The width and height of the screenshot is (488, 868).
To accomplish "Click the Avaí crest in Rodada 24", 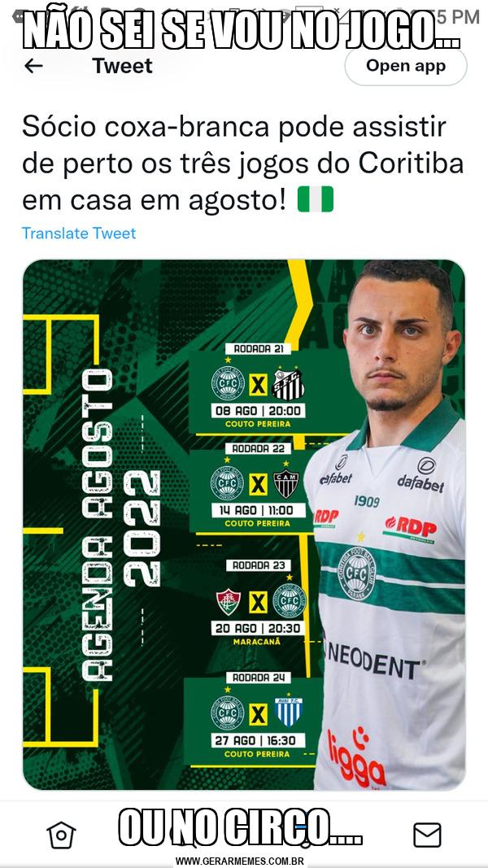I will click(288, 711).
